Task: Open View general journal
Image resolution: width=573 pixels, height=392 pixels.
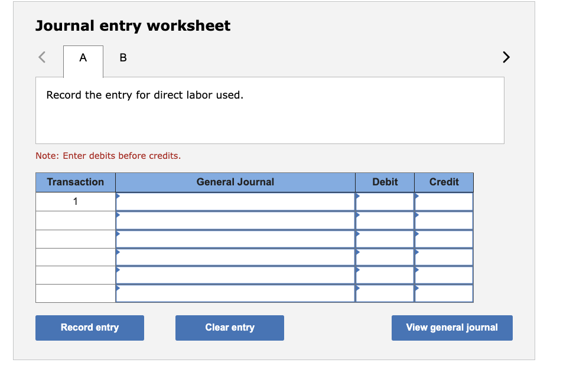Action: pos(451,328)
